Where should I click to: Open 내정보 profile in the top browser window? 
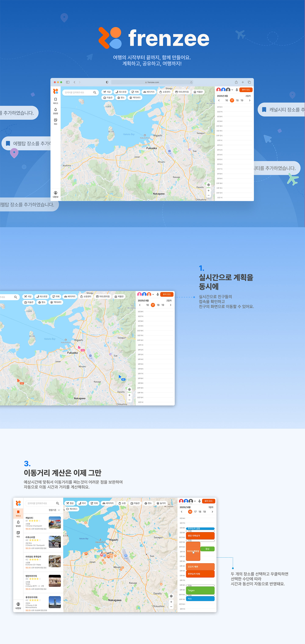[55, 194]
